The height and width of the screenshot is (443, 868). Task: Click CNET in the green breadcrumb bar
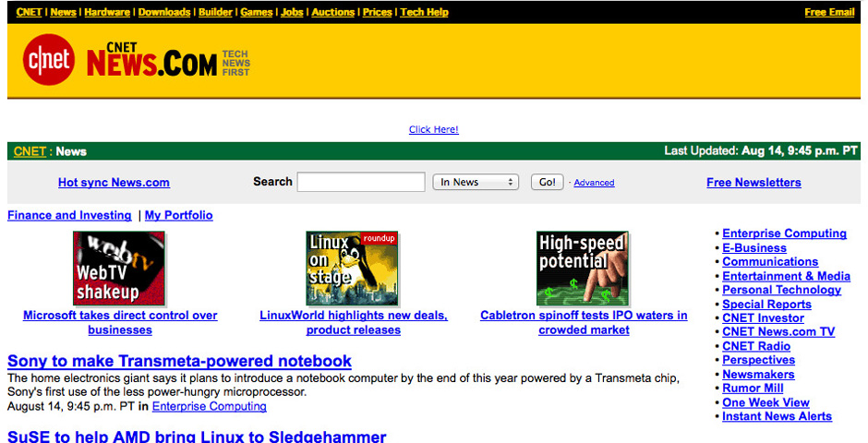point(30,151)
